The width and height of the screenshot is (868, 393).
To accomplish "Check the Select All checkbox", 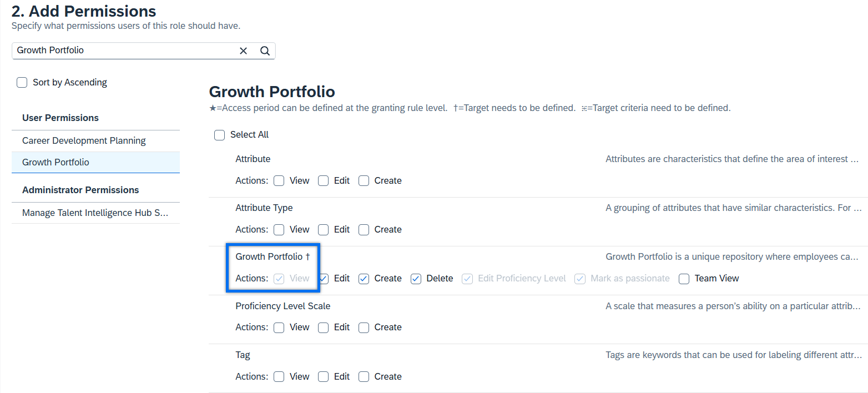I will (220, 135).
